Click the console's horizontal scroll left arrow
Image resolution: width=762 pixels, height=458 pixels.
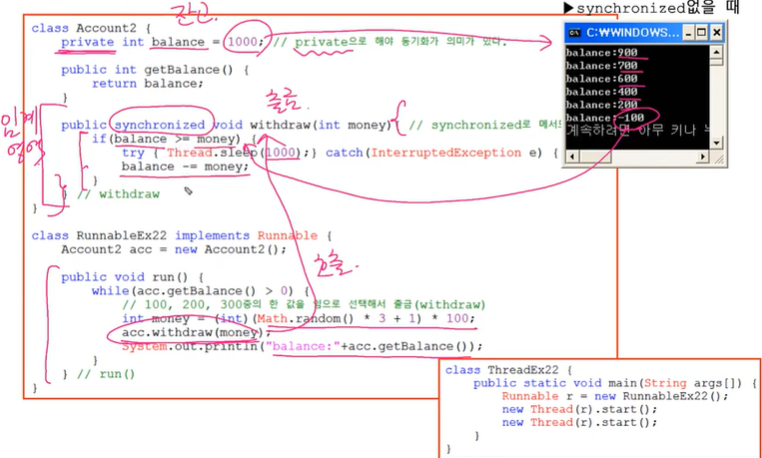pyautogui.click(x=572, y=157)
